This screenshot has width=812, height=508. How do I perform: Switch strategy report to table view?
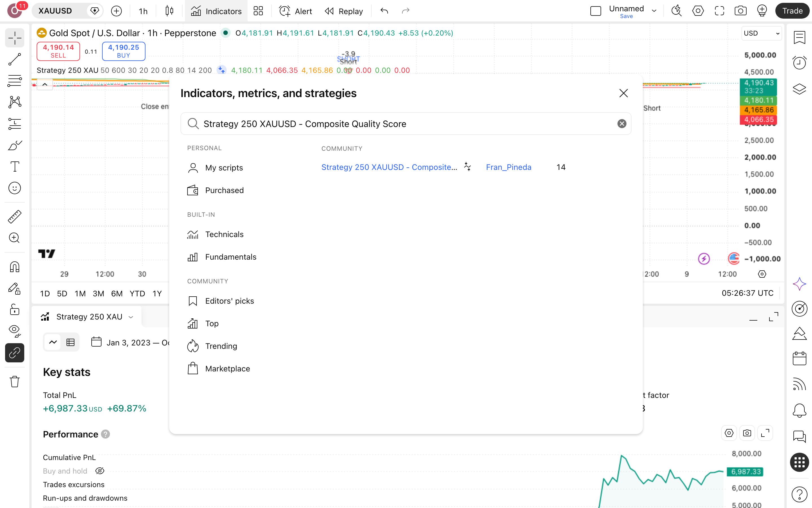70,342
